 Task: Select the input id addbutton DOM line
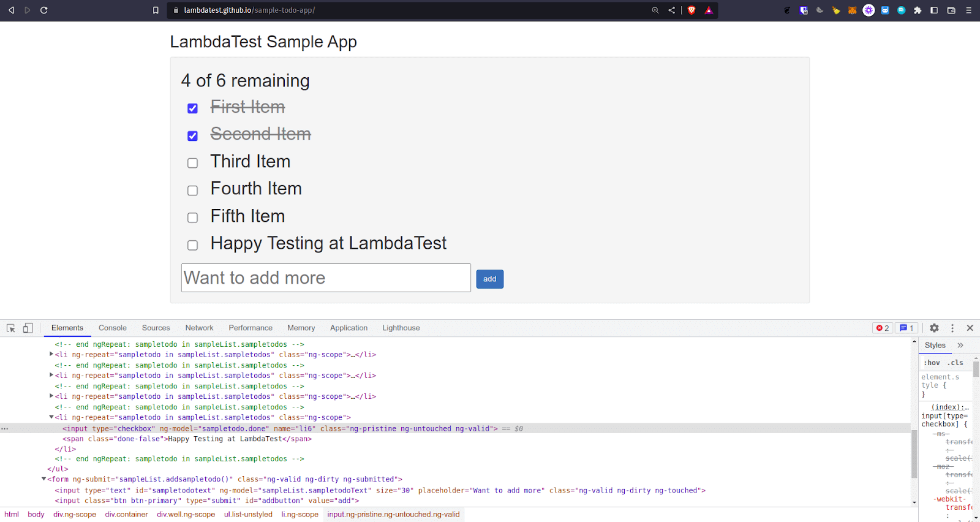point(207,501)
